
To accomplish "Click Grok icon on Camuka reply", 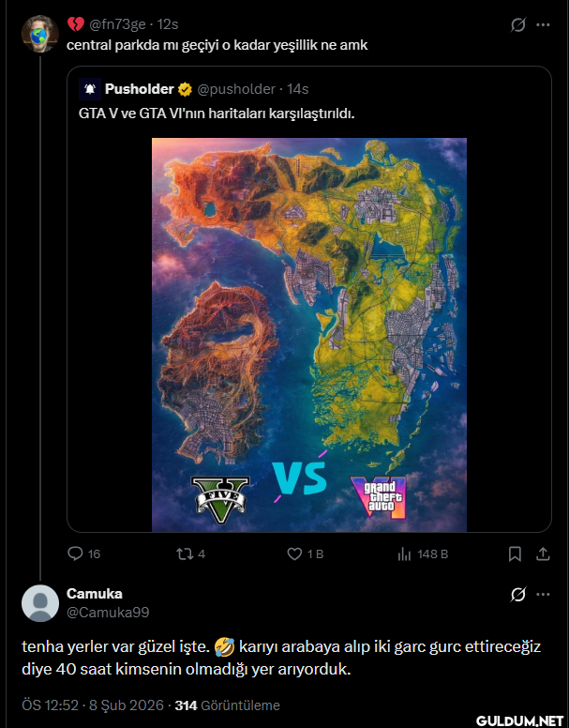I will 517,594.
